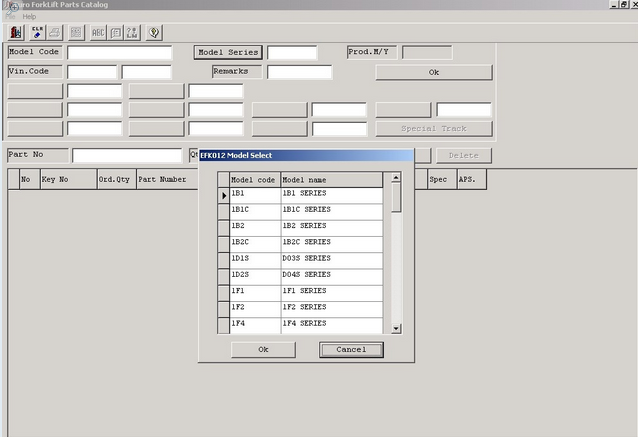Select model code cell 1B1C

[255, 212]
